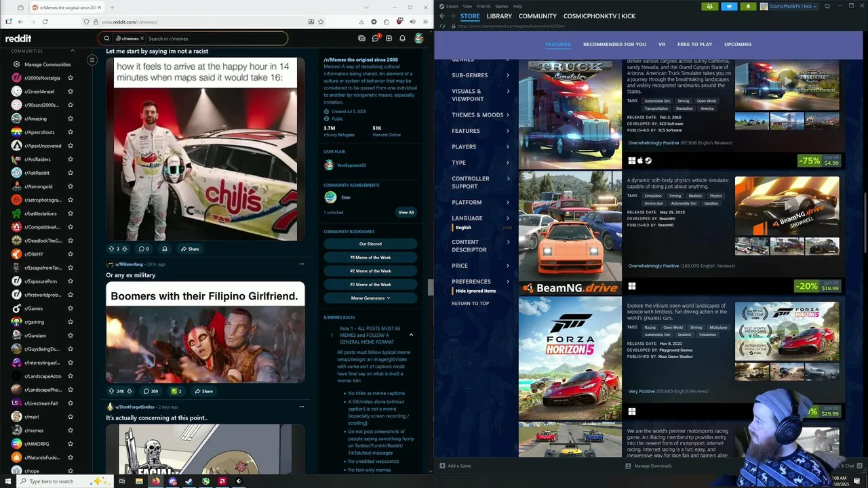Open Steam notifications bell button
The width and height of the screenshot is (868, 488).
tap(749, 6)
